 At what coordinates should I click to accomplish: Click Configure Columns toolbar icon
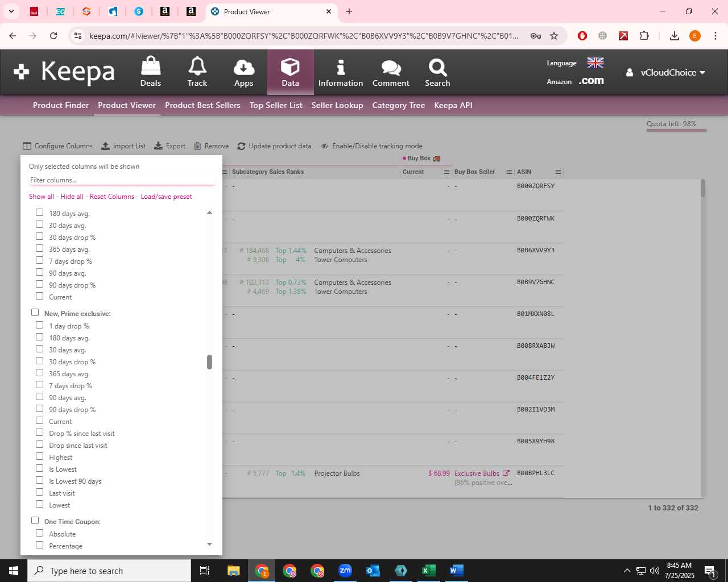tap(27, 146)
